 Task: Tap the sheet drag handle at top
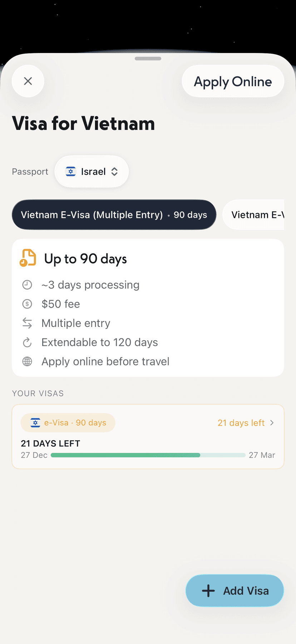click(148, 59)
